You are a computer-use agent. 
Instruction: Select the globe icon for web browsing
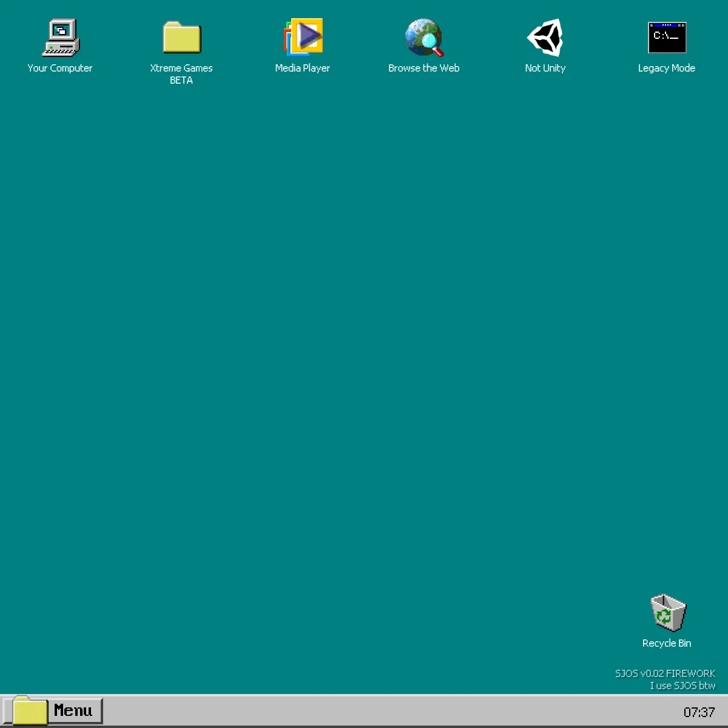[423, 36]
